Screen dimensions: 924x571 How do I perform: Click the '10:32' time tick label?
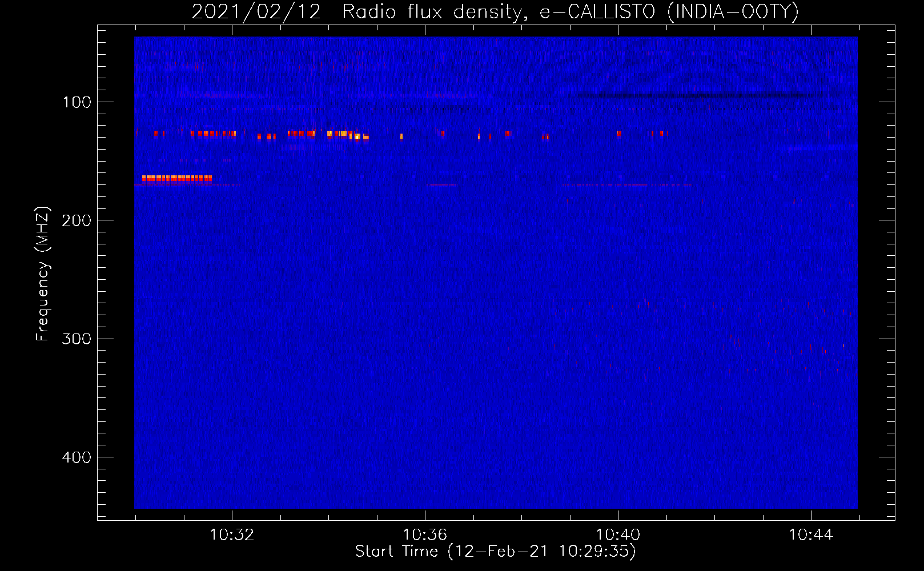(232, 535)
